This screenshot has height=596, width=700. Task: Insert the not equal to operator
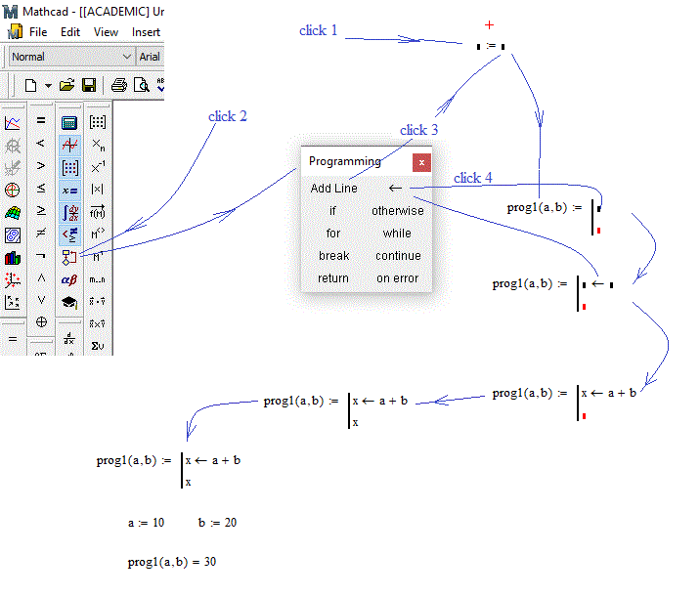(x=41, y=233)
